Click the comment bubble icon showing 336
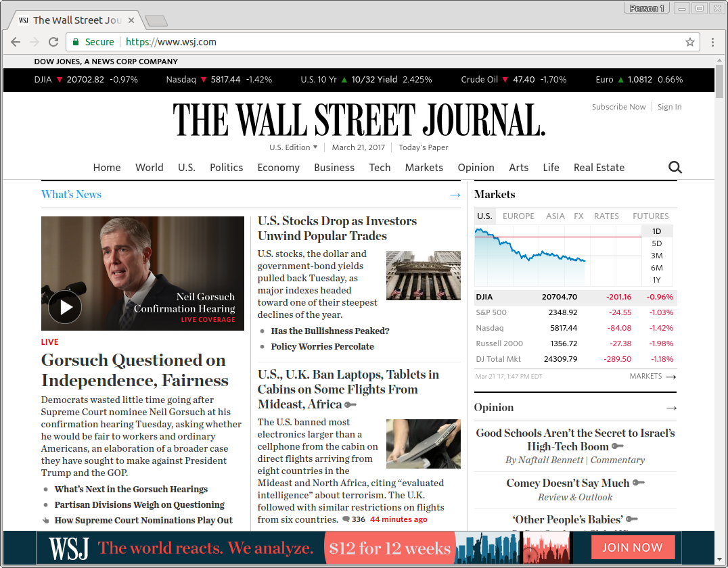 pos(346,519)
